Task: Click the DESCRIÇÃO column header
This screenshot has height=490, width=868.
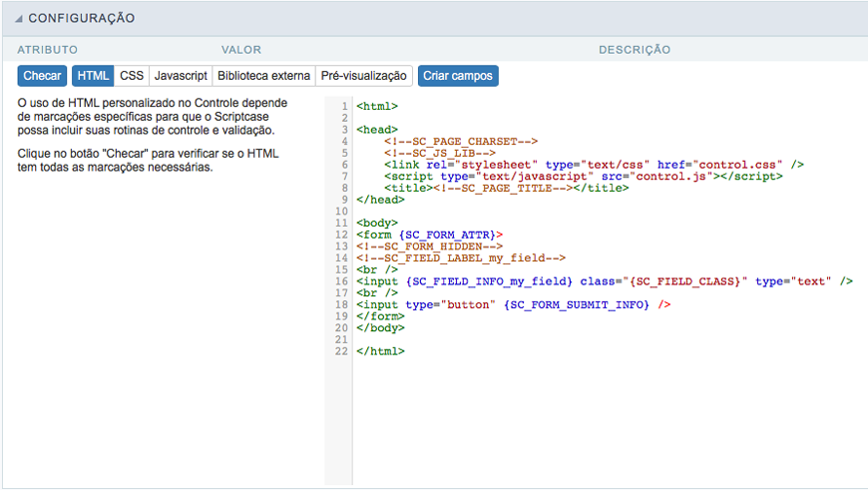Action: tap(635, 50)
